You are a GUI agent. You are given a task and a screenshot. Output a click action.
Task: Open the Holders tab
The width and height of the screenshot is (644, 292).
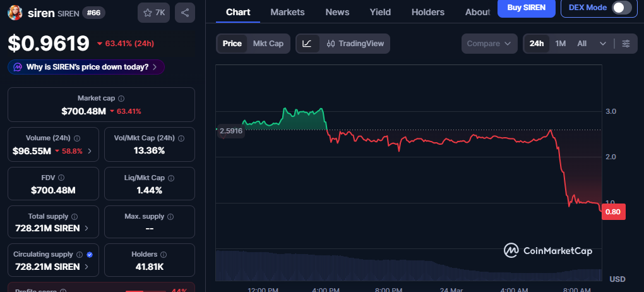[x=428, y=13]
